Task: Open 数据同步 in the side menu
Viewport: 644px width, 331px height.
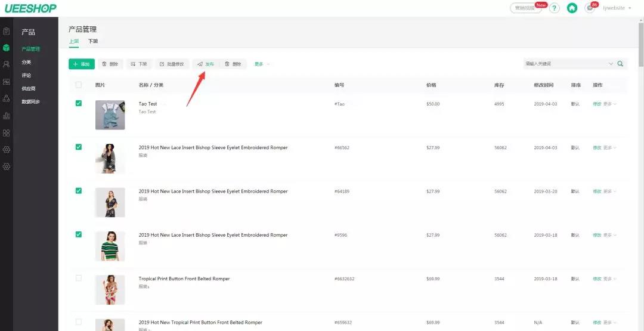Action: point(31,101)
